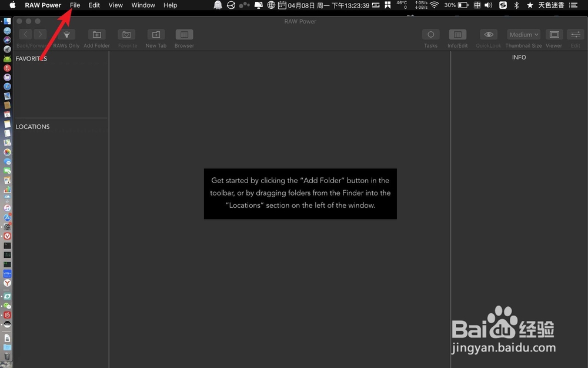This screenshot has height=368, width=588.
Task: Open the Calendar app in Dock
Action: point(7,115)
